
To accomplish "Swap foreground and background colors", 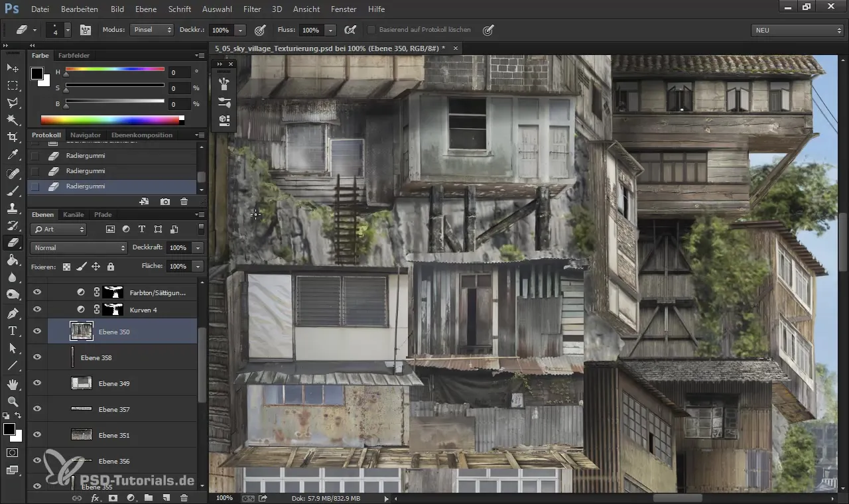I will point(19,416).
